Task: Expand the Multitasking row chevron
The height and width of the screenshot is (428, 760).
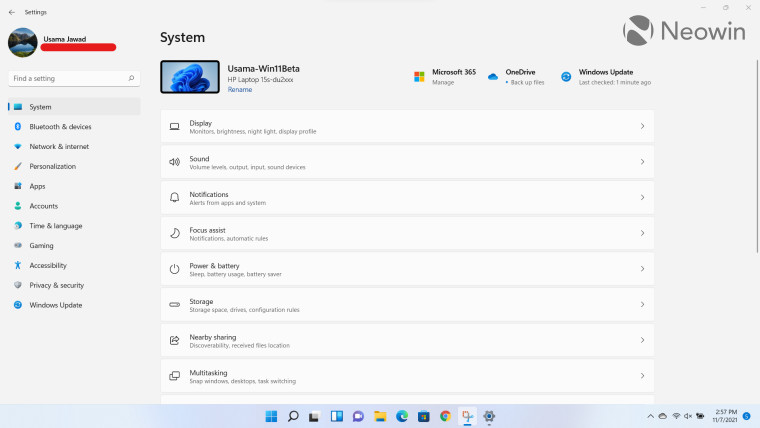Action: tap(642, 376)
